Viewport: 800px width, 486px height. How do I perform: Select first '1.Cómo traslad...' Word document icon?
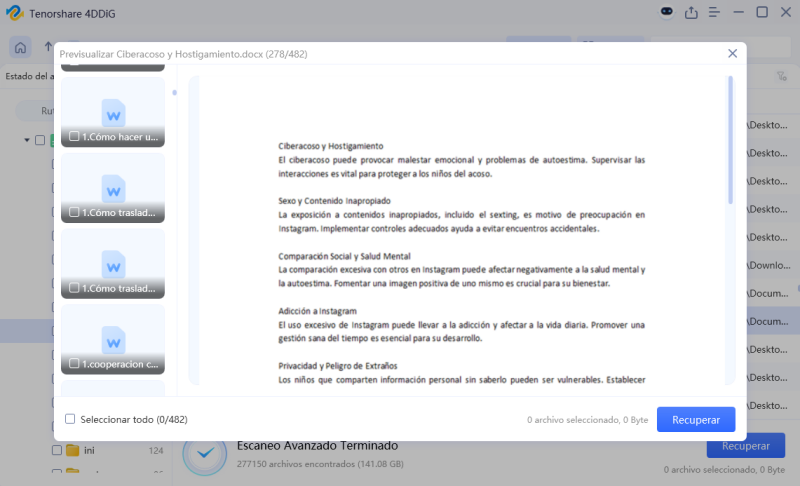[x=113, y=189]
